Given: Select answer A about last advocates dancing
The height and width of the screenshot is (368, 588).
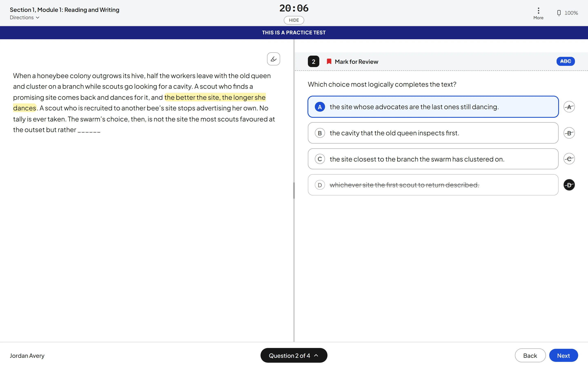Looking at the screenshot, I should 433,107.
